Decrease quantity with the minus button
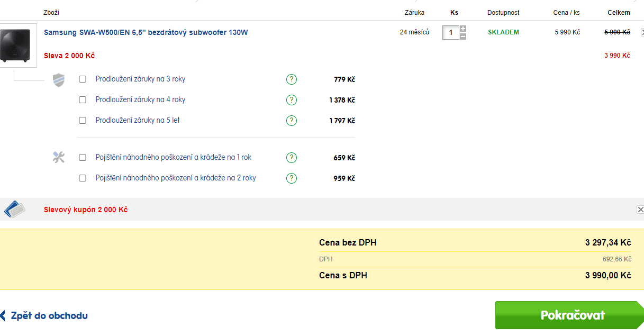The image size is (644, 336). click(463, 37)
